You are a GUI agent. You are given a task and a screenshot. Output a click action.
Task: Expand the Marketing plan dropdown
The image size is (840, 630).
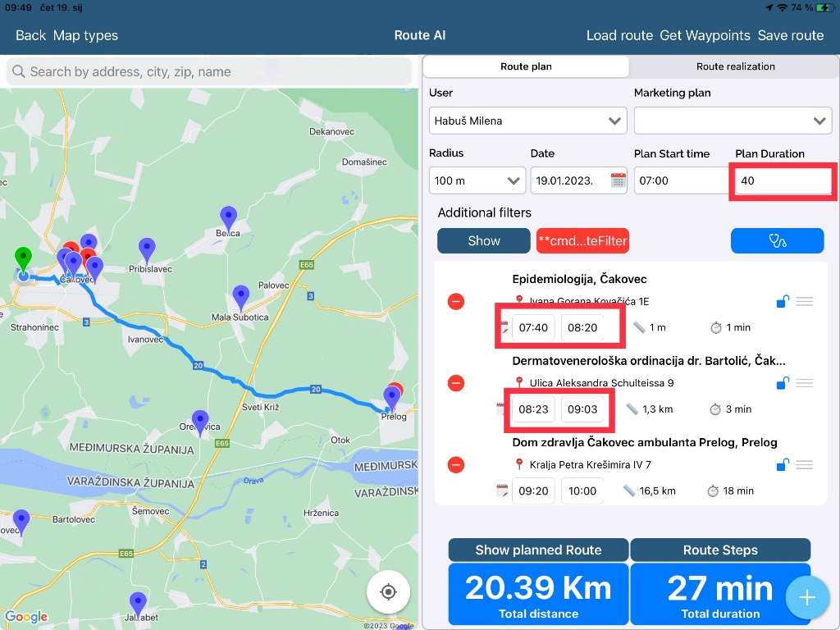(733, 121)
